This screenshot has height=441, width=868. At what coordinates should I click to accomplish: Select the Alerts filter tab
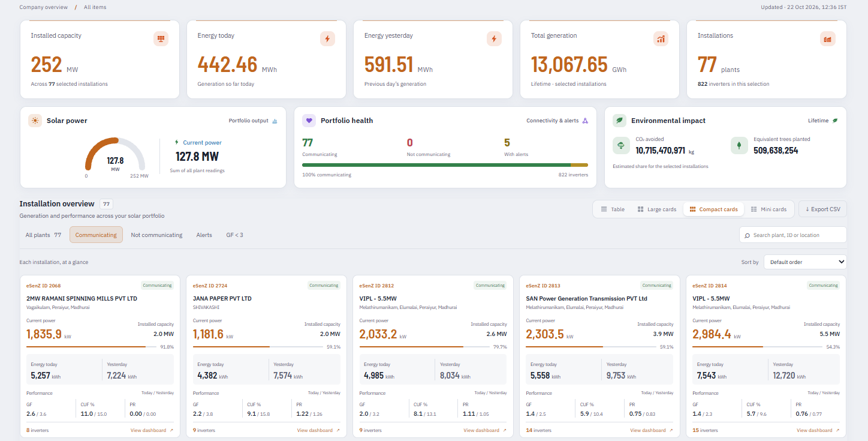(204, 235)
